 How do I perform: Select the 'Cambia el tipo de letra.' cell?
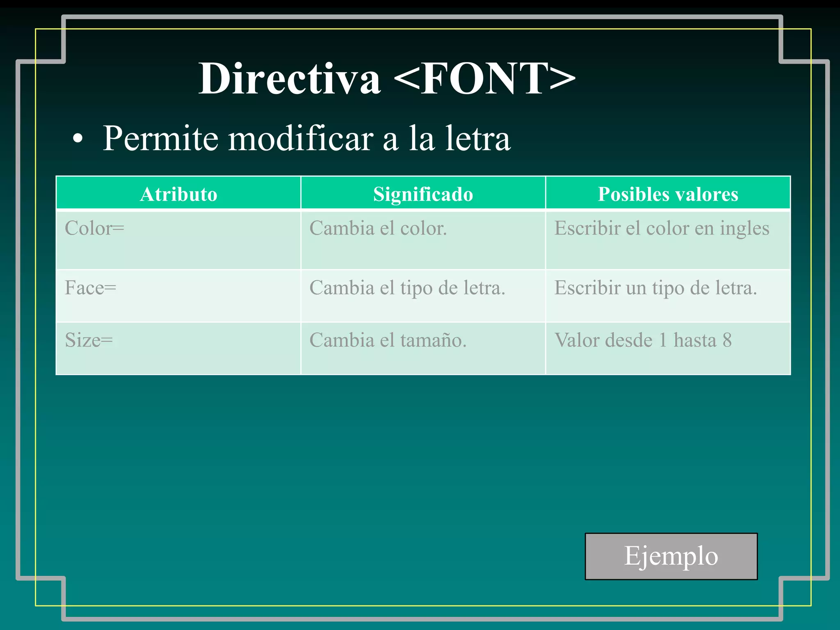[423, 296]
